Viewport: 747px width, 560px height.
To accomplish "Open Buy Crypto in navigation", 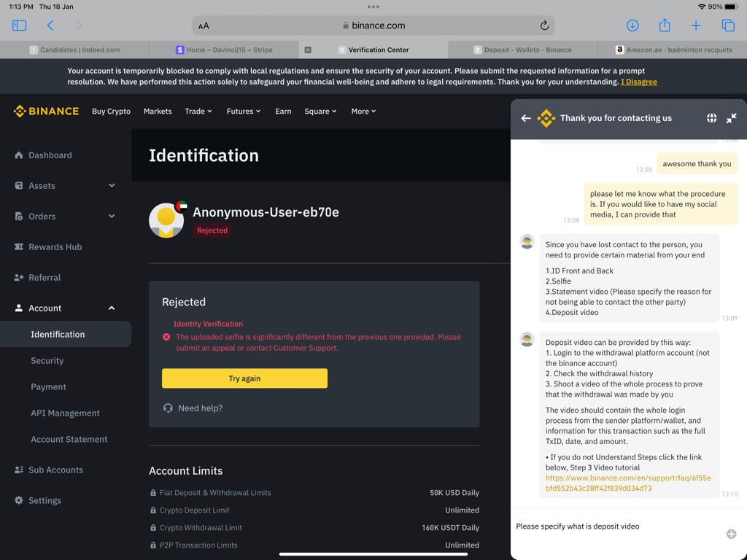I will coord(111,111).
